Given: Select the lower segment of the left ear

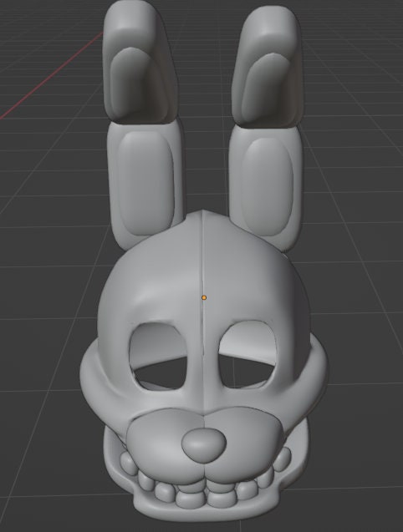Looking at the screenshot, I should pos(145,183).
